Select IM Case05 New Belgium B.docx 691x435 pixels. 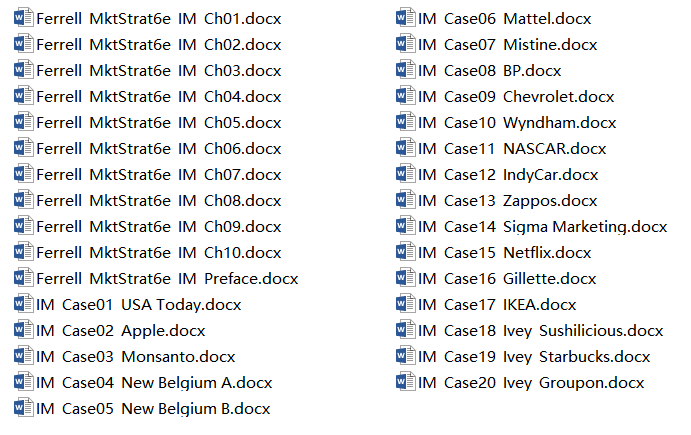(x=153, y=409)
